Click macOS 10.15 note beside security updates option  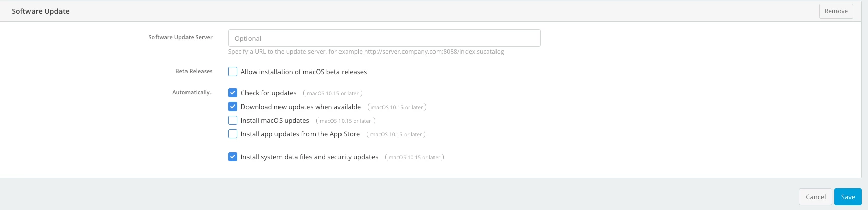[x=415, y=157]
